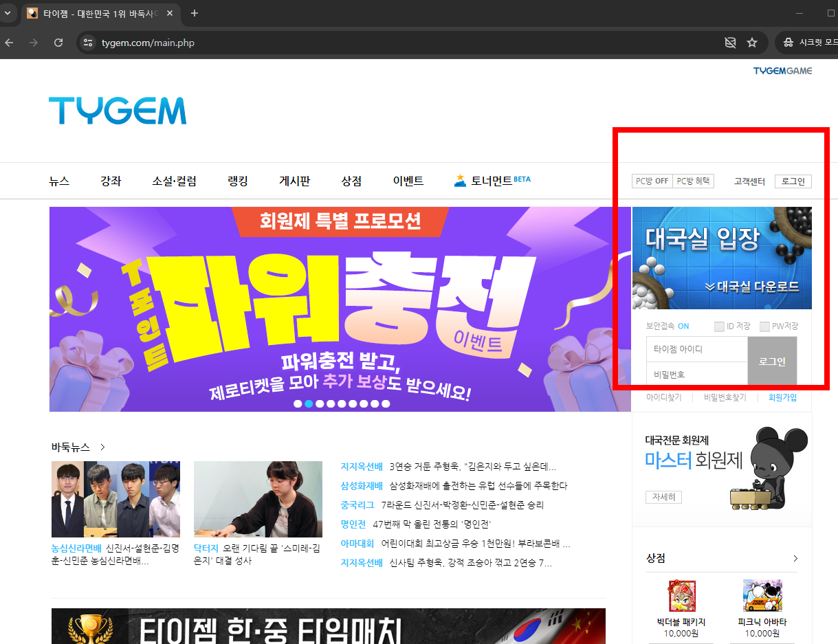Open the browser tab search dropdown
838x644 pixels.
(8, 12)
